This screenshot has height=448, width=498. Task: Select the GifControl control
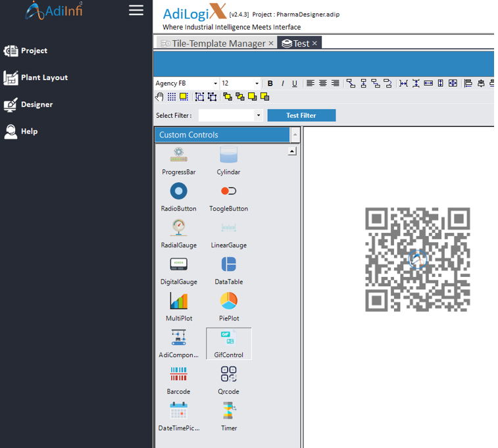tap(229, 344)
